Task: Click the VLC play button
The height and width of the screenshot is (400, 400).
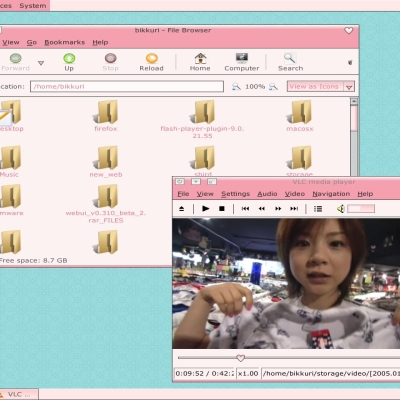Action: pyautogui.click(x=206, y=209)
